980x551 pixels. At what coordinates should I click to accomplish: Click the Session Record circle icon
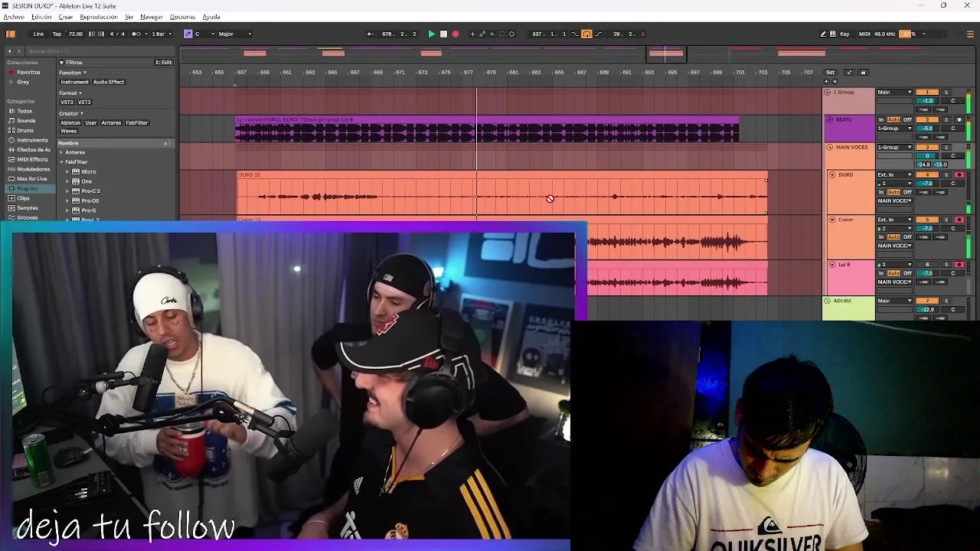coord(511,34)
